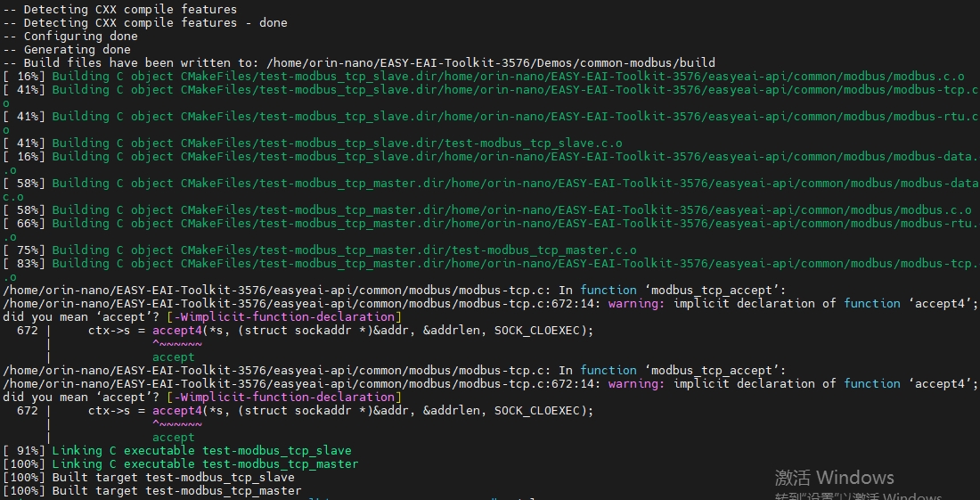Click the '[ 91%]' progress tag
Viewport: 980px width, 500px height.
click(x=24, y=451)
